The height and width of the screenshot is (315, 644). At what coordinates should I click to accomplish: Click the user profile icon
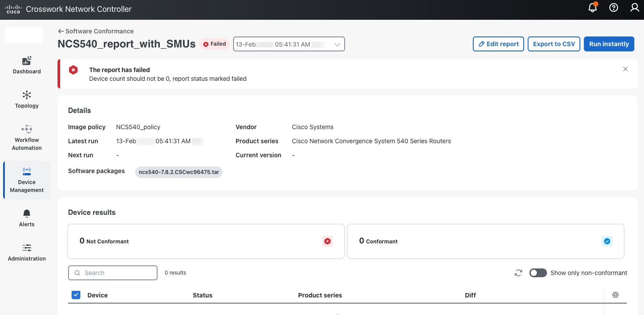click(634, 7)
